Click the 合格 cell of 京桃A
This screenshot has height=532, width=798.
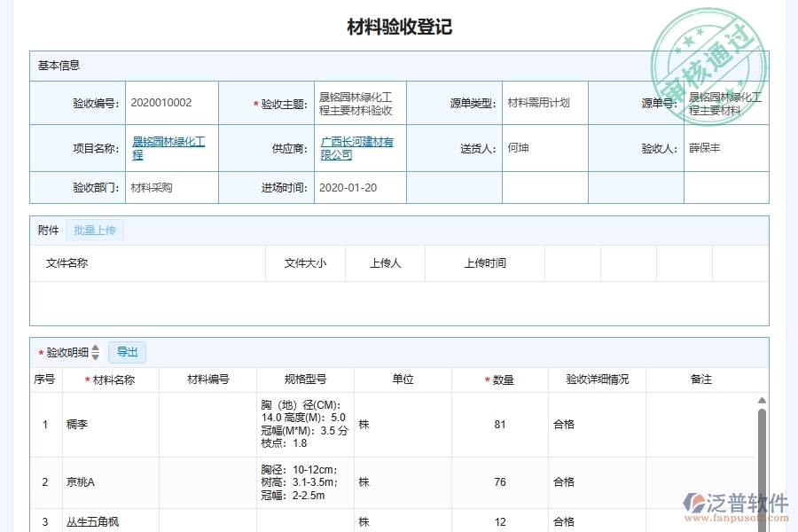click(563, 482)
